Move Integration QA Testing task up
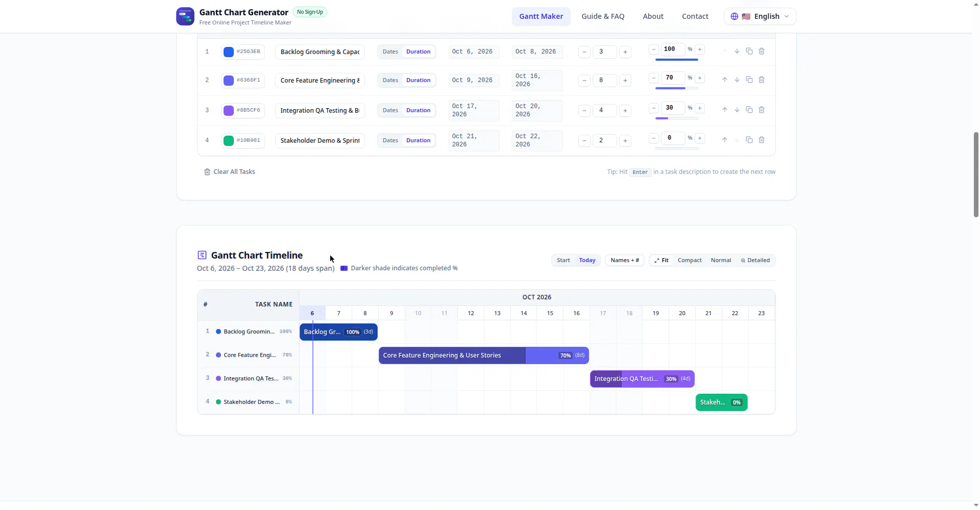This screenshot has width=980, height=510. click(x=725, y=110)
